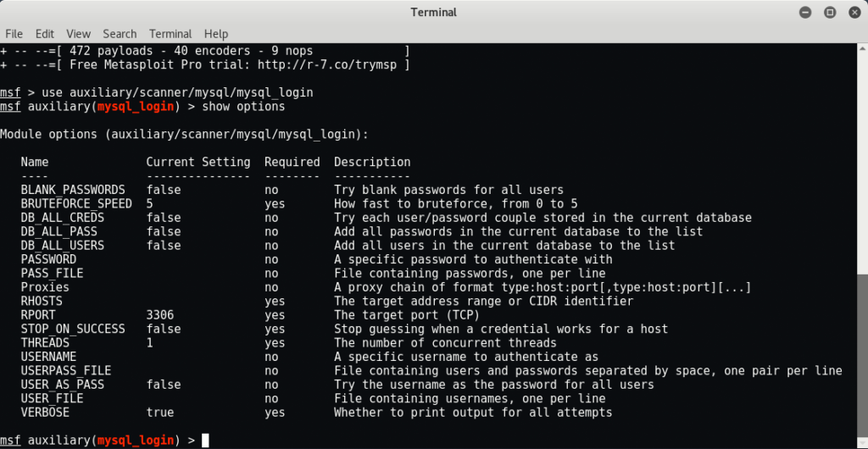This screenshot has height=449, width=868.
Task: Click the BRUTEFORCE_SPEED option name
Action: [x=76, y=203]
